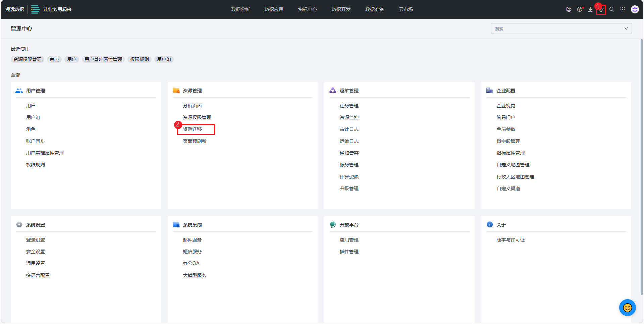Open the 资源迁移 link
This screenshot has width=644, height=324.
pos(192,129)
